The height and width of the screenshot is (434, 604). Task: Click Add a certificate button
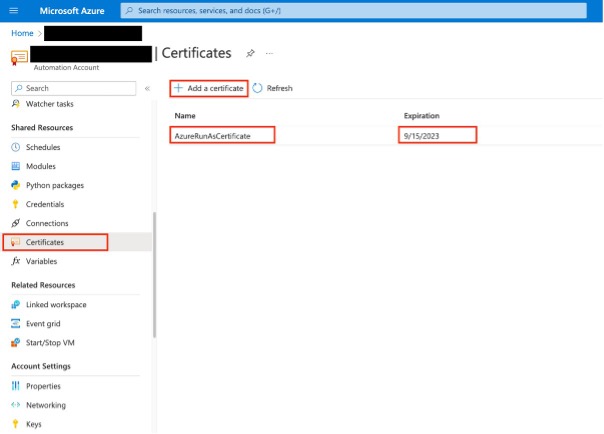[209, 88]
